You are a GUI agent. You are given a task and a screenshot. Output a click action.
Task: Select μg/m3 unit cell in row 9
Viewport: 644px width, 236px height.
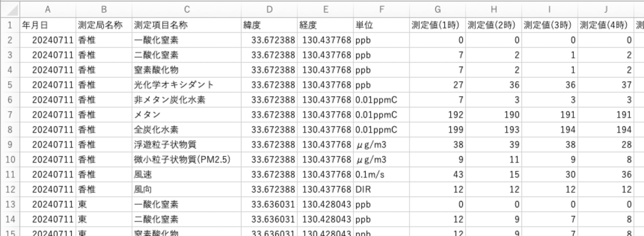(381, 145)
